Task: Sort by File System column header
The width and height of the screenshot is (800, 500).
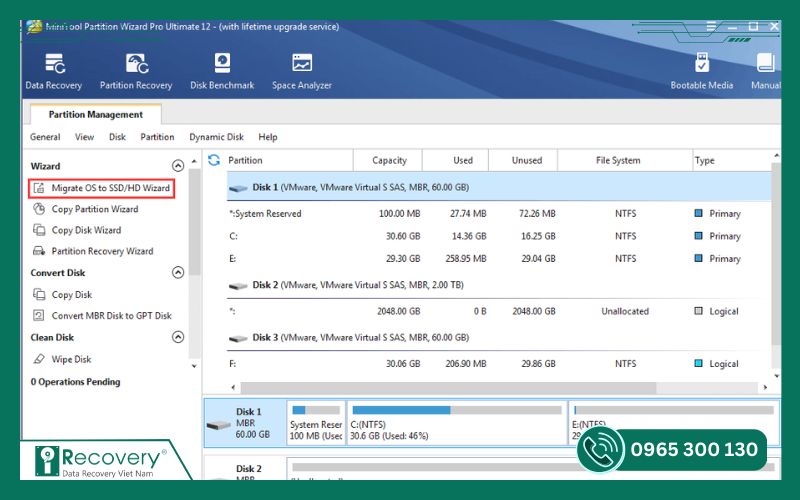Action: 618,160
